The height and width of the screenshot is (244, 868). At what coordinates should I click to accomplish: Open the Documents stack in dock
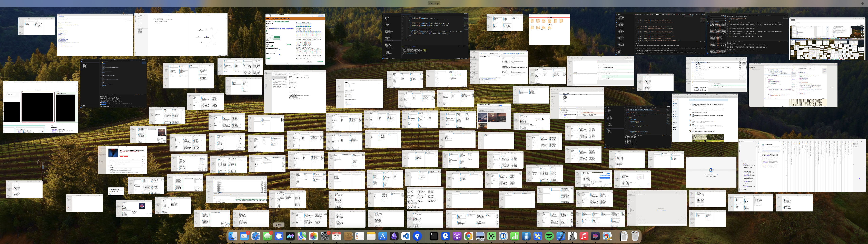coord(623,236)
